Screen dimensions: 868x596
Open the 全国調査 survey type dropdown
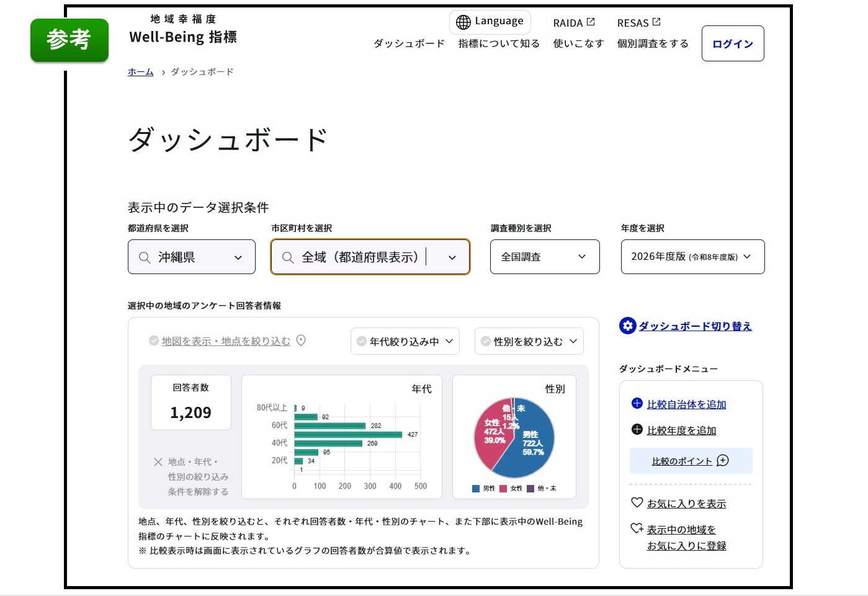(x=545, y=257)
